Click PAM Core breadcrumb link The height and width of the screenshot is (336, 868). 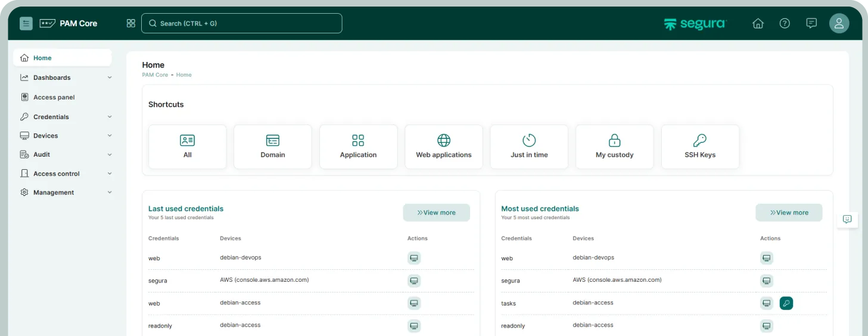[x=155, y=75]
